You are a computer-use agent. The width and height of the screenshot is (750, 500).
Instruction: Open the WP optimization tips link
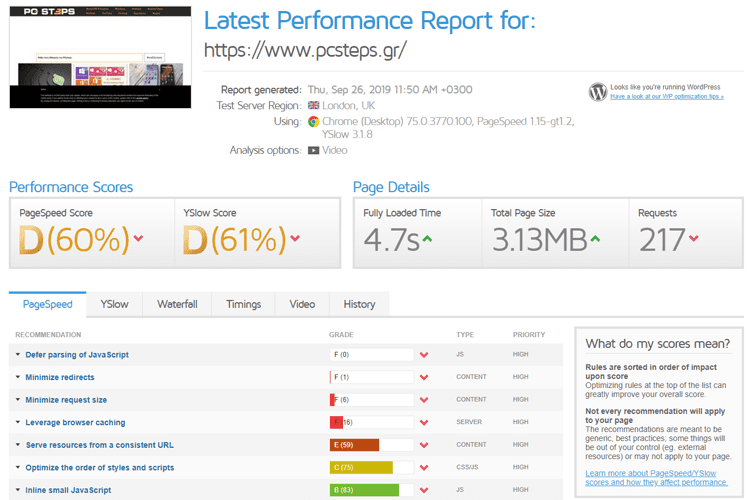(x=667, y=97)
